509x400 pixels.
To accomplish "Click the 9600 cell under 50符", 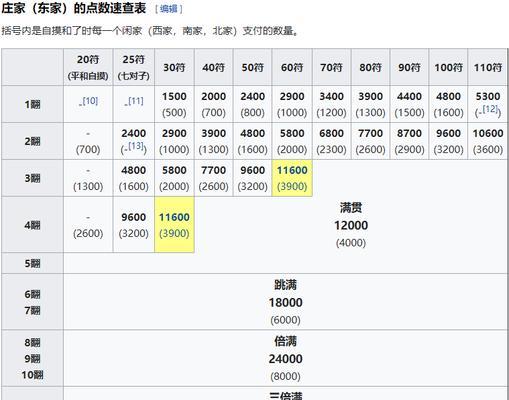I will pos(253,178).
